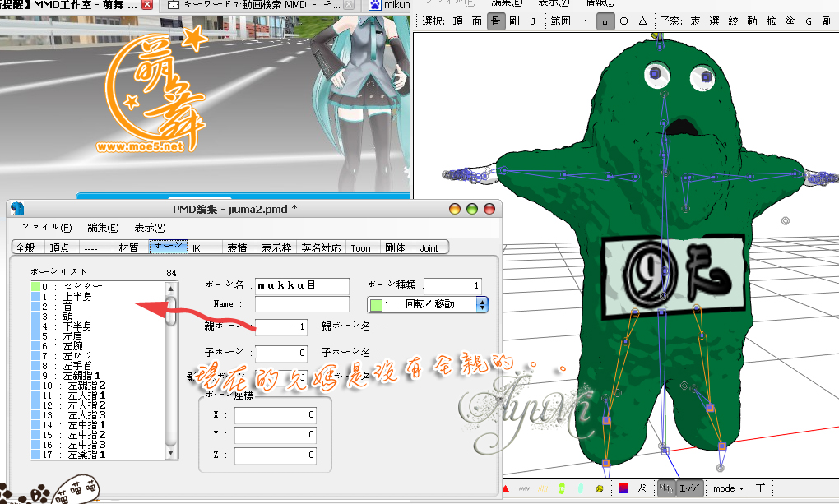Click the Name input field

(302, 304)
